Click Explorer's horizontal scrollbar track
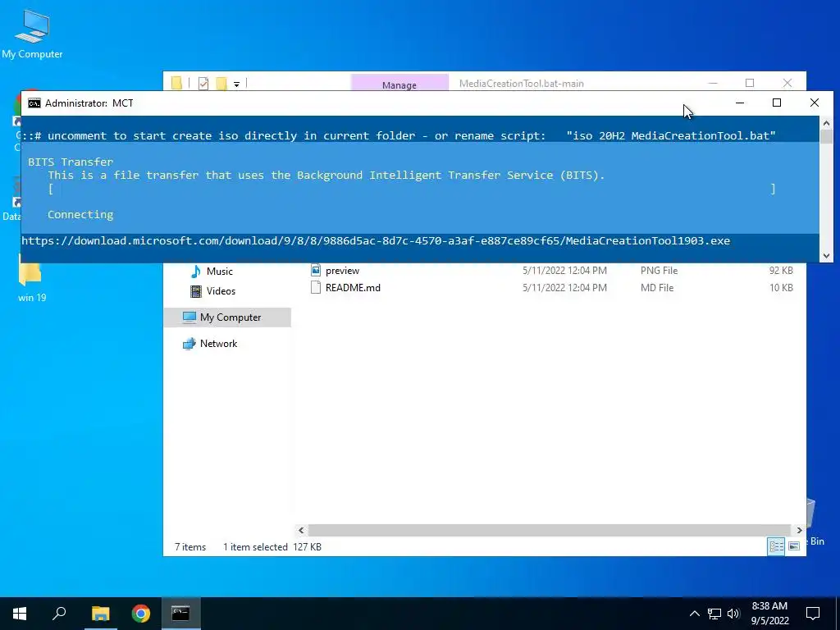 [550, 530]
